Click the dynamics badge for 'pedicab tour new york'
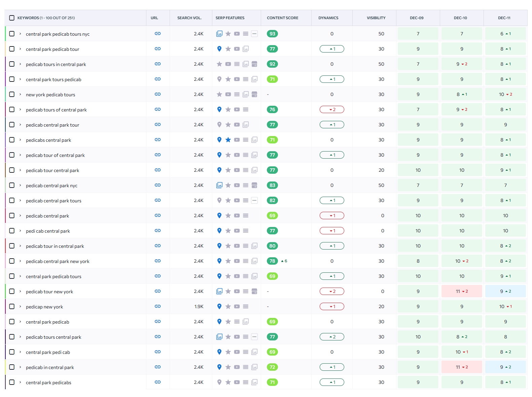 pos(332,291)
